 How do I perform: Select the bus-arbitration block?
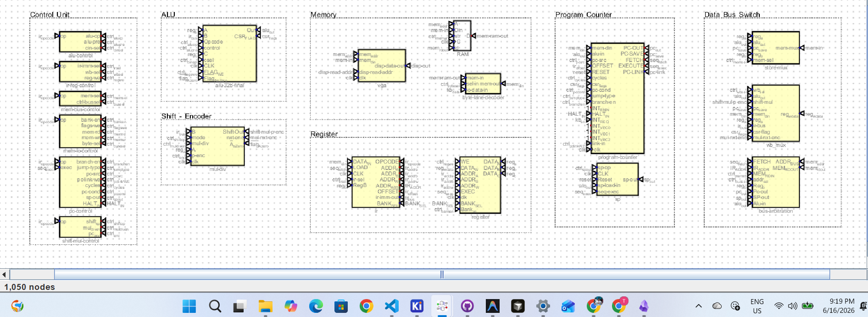point(776,183)
